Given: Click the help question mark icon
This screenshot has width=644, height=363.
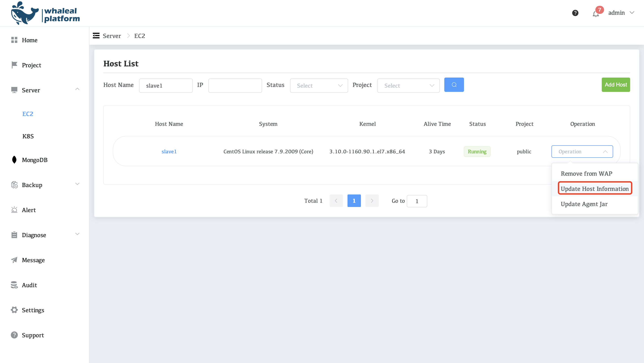Looking at the screenshot, I should (x=575, y=13).
